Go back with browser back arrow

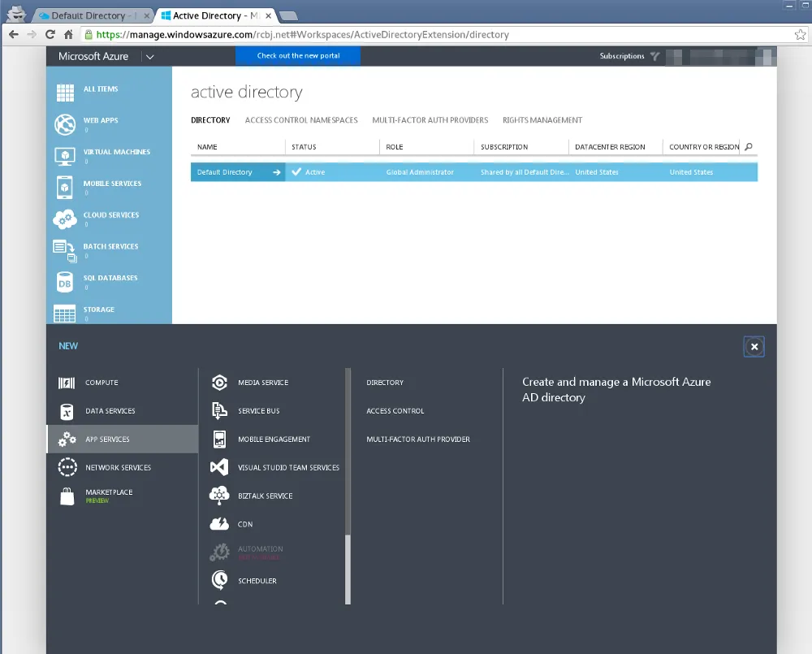click(14, 34)
